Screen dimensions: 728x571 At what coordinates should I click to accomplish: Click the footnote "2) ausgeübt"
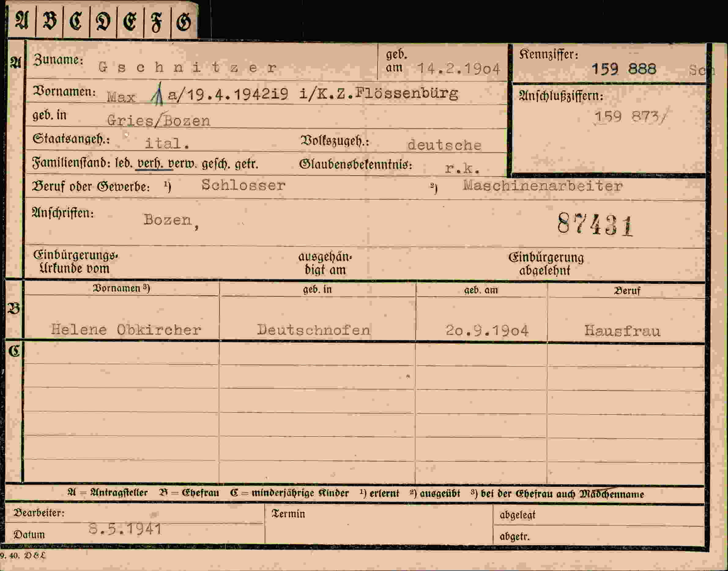pyautogui.click(x=435, y=493)
